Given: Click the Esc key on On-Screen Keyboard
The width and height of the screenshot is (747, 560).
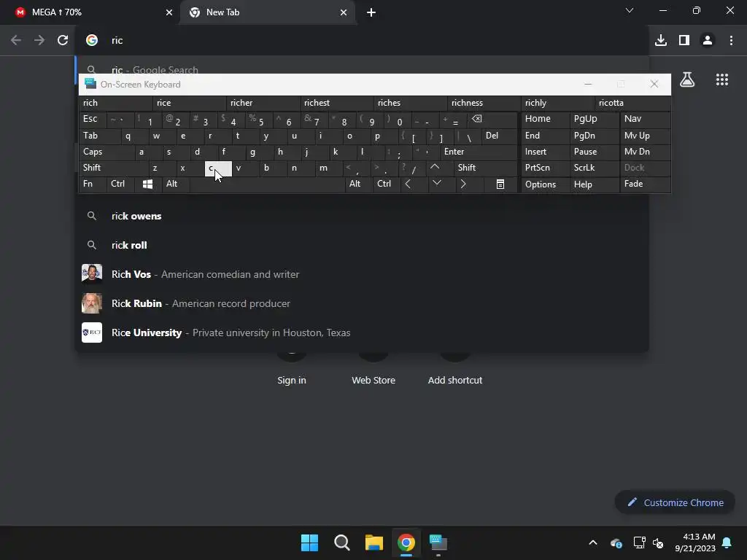Looking at the screenshot, I should [93, 119].
